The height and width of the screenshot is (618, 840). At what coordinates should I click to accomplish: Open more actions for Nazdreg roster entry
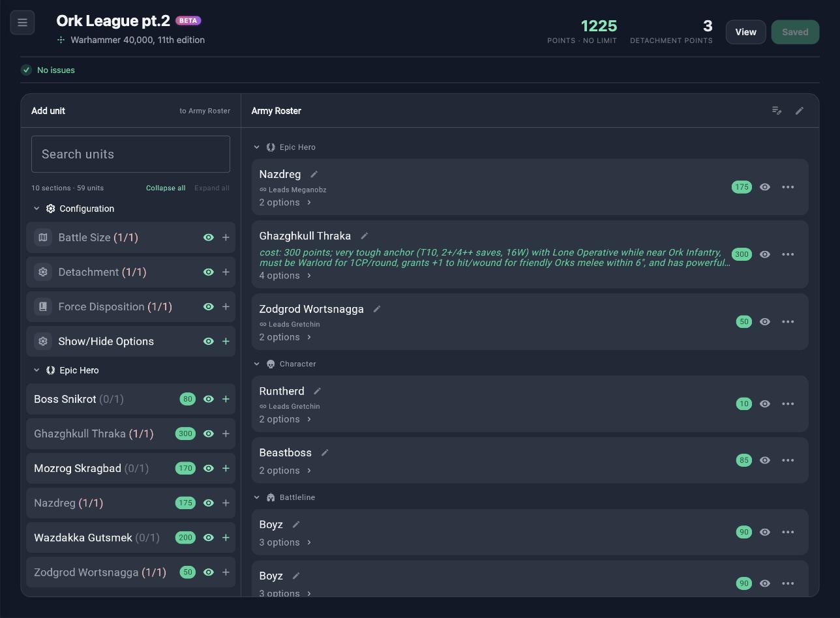coord(788,187)
